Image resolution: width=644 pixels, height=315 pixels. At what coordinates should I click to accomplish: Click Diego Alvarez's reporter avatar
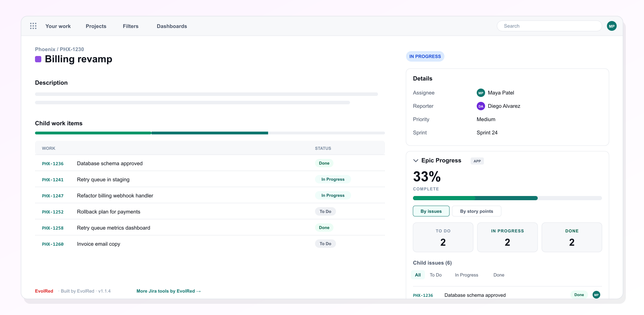(x=481, y=106)
